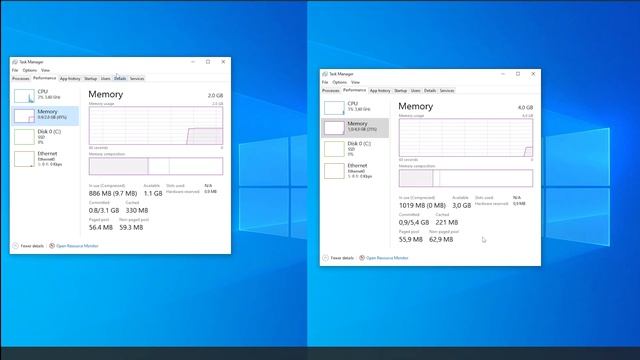
Task: Click Resource Monitor icon in right window
Action: point(362,258)
